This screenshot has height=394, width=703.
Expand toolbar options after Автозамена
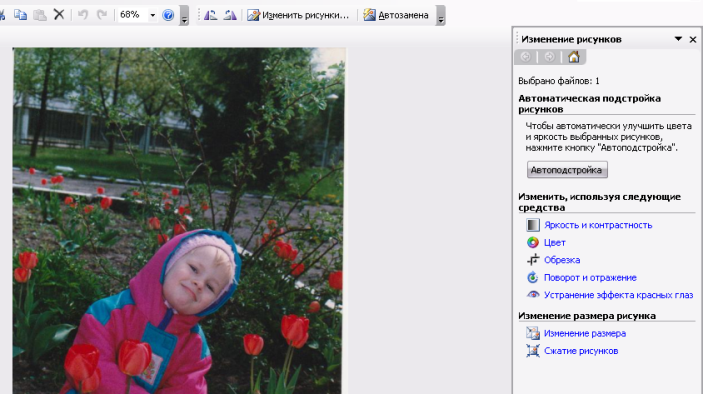tap(441, 16)
